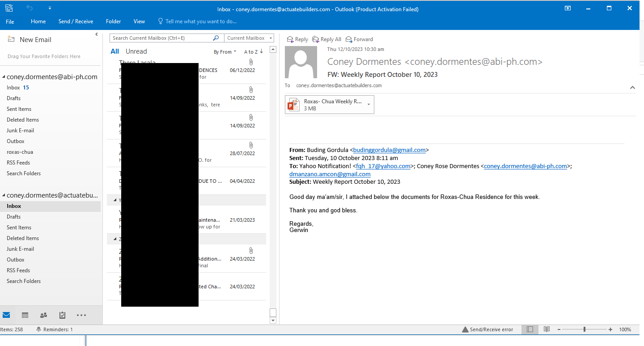
Task: Reply to the Weekly Report email
Action: click(x=297, y=39)
